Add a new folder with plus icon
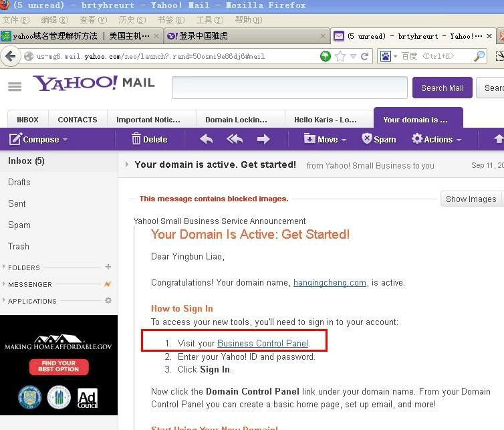The width and height of the screenshot is (504, 430). click(x=108, y=267)
